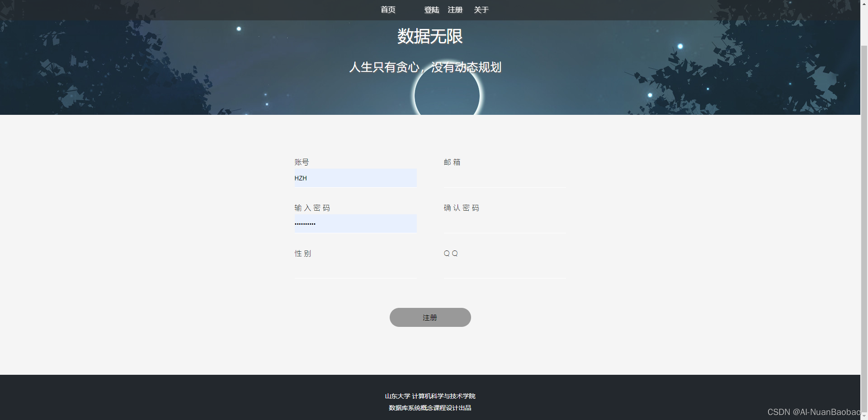The height and width of the screenshot is (420, 868).
Task: Click the 性别 field label
Action: pos(303,254)
